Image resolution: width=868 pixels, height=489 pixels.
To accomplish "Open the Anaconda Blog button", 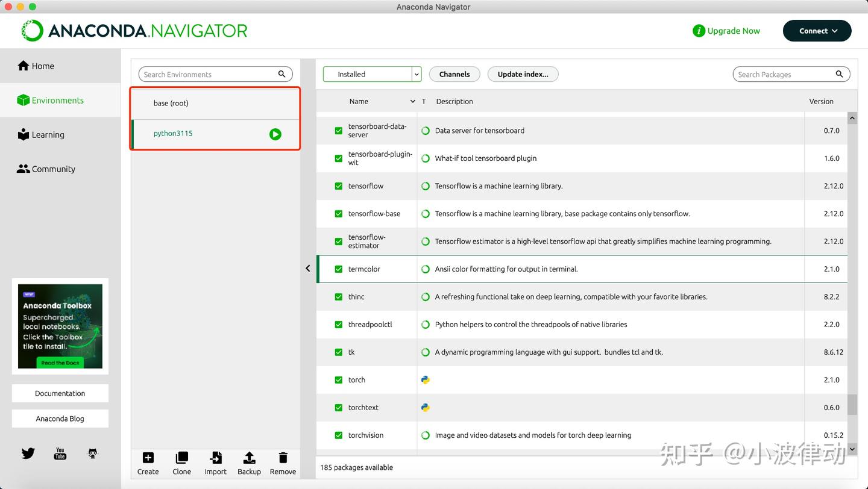I will (x=60, y=419).
